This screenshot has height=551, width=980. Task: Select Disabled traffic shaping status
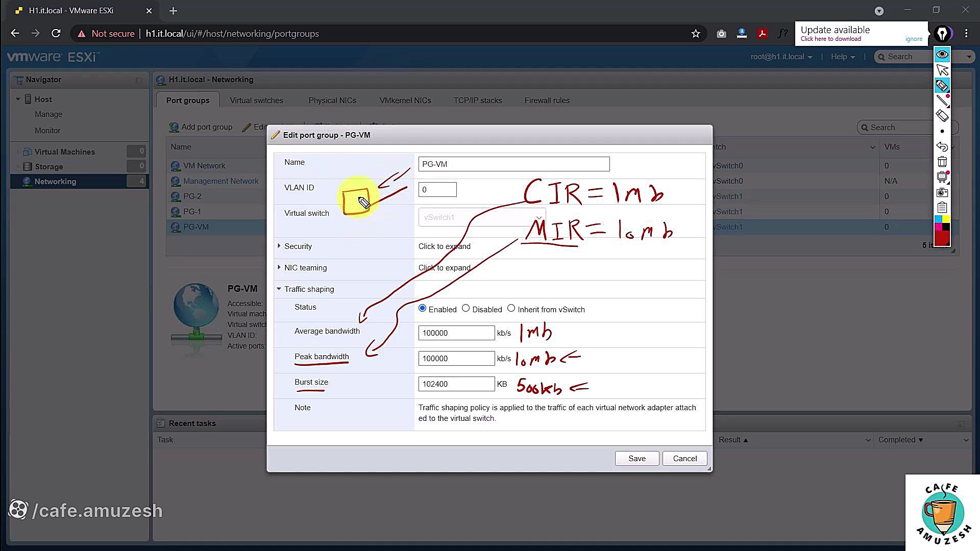click(x=465, y=309)
